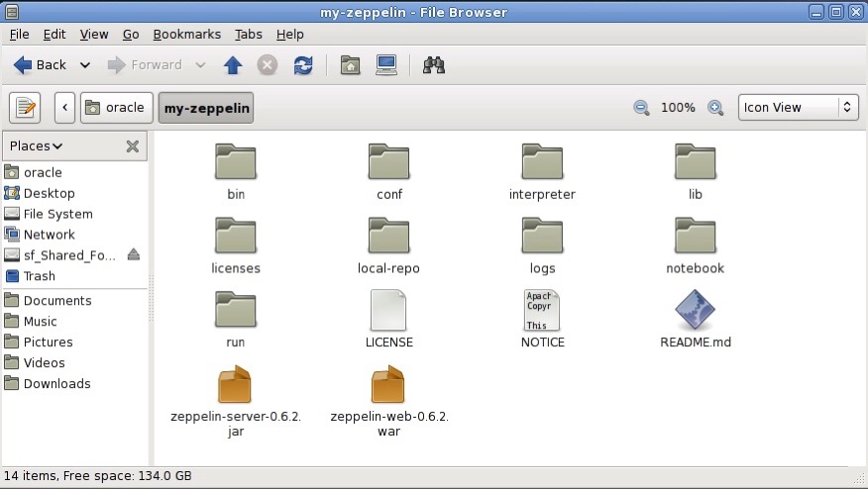
Task: Select Pictures bookmark in sidebar
Action: coord(75,342)
